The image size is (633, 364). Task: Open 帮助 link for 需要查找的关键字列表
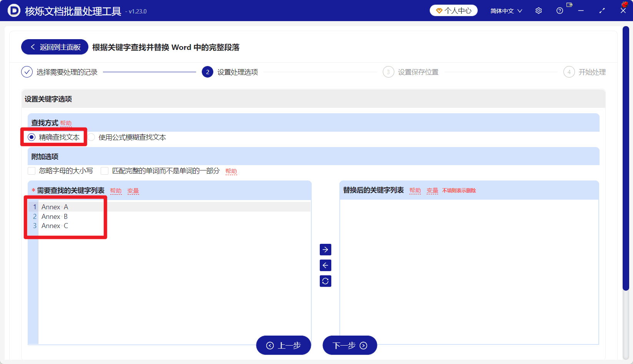click(116, 191)
